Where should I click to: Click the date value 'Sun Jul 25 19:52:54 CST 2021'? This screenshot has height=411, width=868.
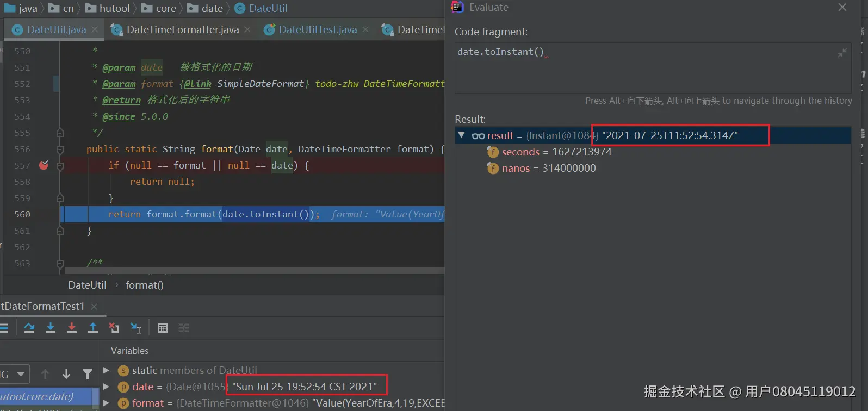(x=305, y=387)
